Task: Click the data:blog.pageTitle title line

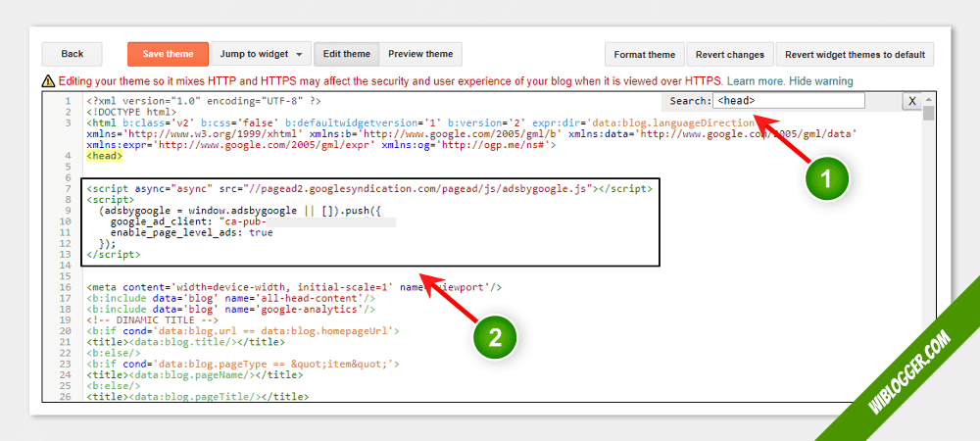Action: [198, 397]
